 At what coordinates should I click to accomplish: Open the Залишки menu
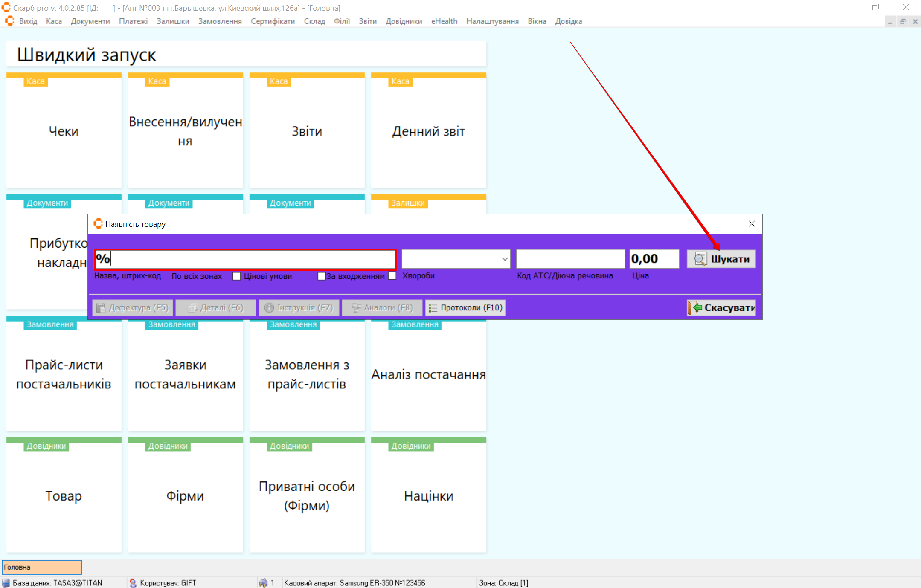(x=172, y=21)
